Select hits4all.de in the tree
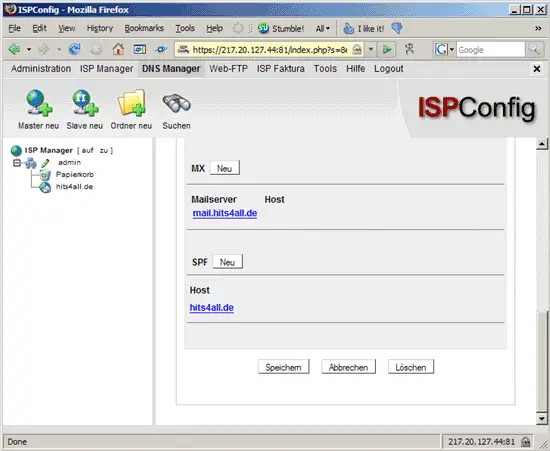The width and height of the screenshot is (550, 451). click(x=74, y=187)
